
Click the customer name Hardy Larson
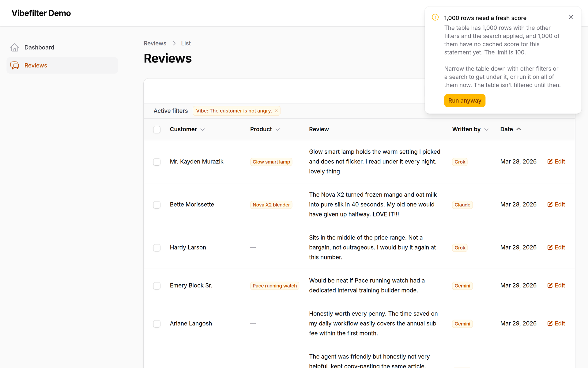tap(188, 247)
